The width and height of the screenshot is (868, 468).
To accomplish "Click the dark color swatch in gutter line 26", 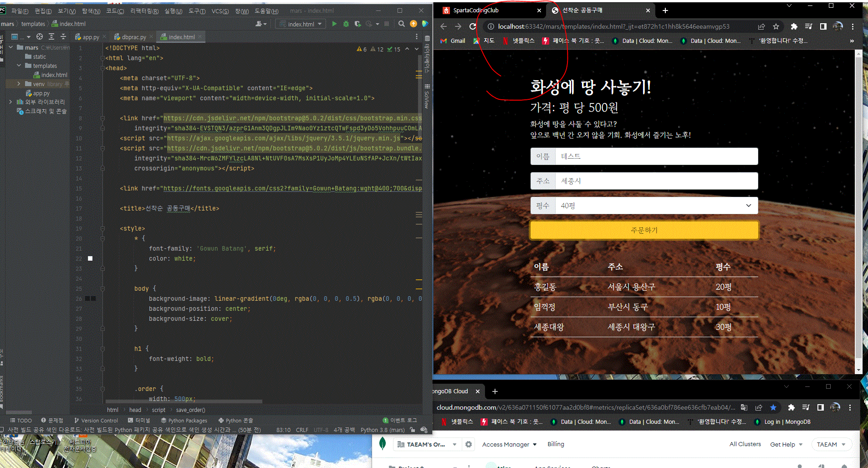I will pos(91,298).
